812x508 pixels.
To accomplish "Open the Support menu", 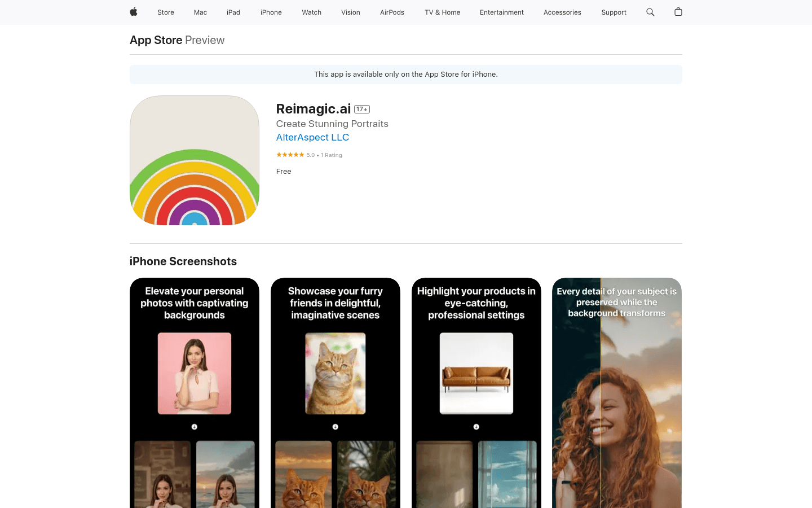I will pos(614,12).
